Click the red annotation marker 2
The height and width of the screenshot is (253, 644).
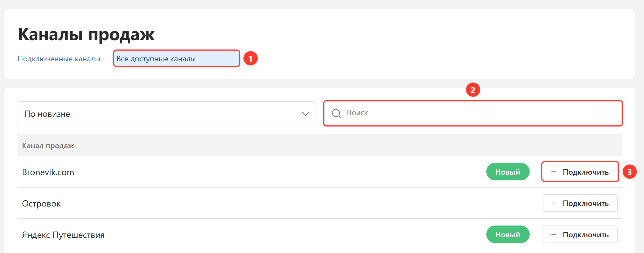tap(473, 90)
